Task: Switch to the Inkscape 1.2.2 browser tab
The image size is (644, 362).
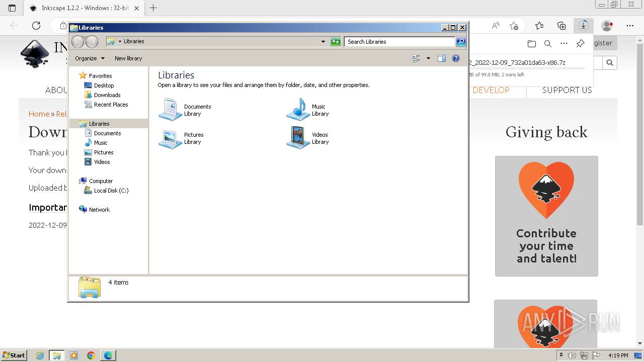Action: point(83,8)
